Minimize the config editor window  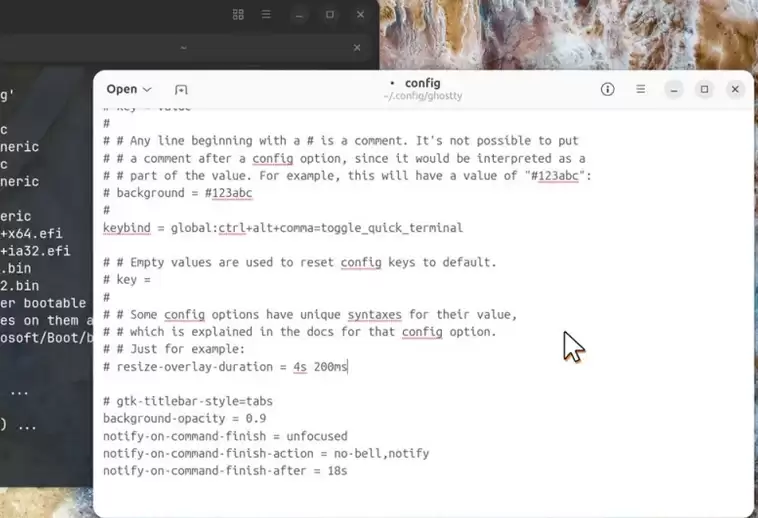pos(673,90)
